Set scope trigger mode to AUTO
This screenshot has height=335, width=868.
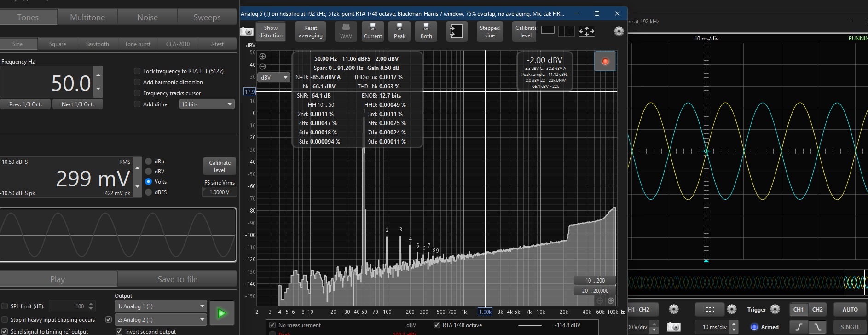(x=850, y=309)
